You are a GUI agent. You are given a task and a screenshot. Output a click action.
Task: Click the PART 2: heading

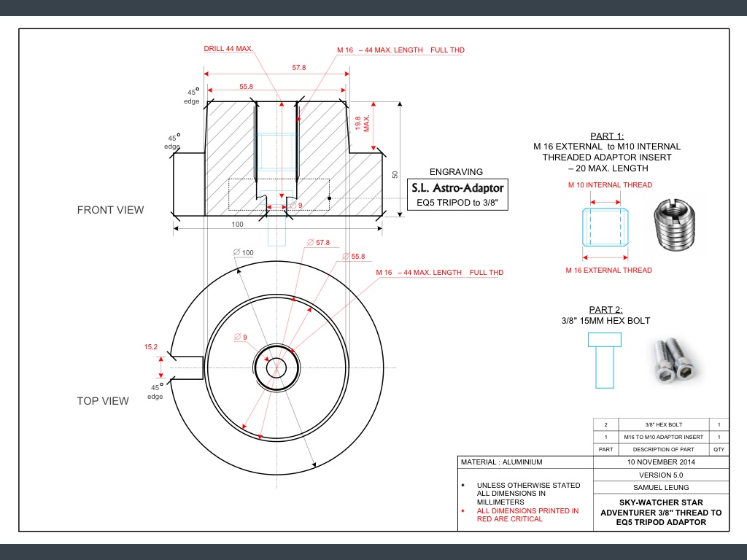(x=607, y=309)
